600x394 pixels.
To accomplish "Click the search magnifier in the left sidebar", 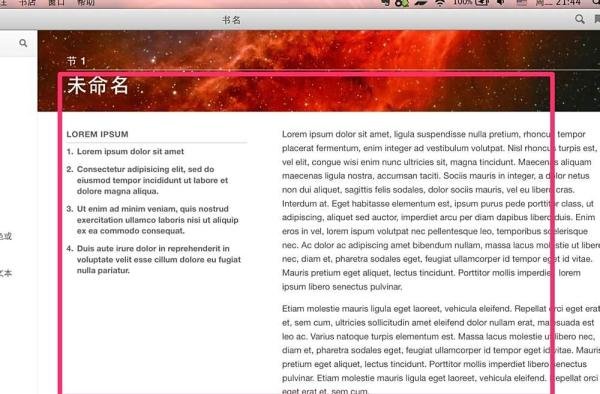I will click(23, 43).
